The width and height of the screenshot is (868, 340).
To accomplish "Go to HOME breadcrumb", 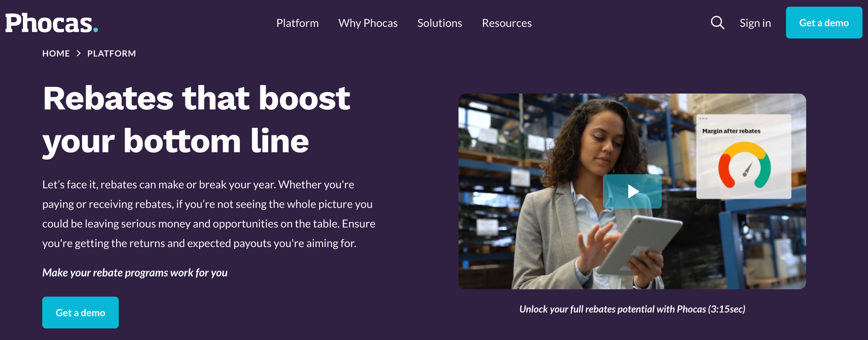I will click(56, 53).
